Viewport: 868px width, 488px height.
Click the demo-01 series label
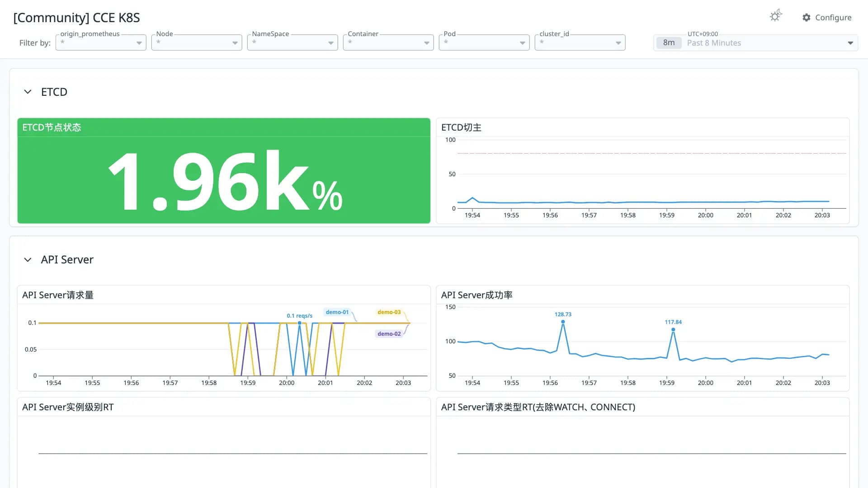[x=337, y=312]
